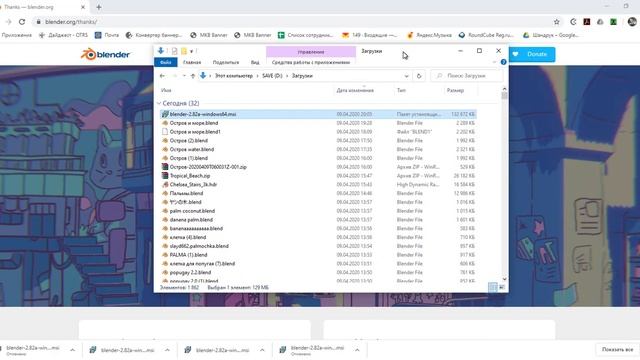This screenshot has height=360, width=640.
Task: Open a new Chrome tab with plus
Action: click(98, 7)
